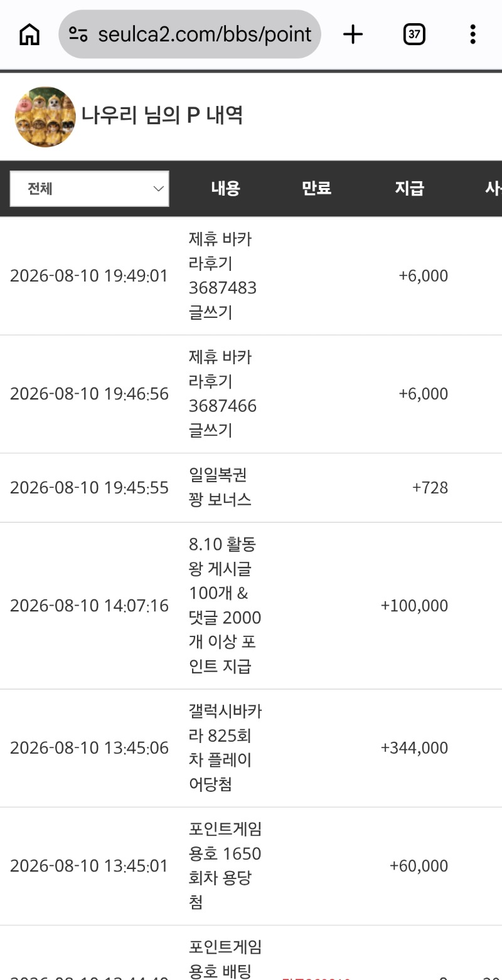This screenshot has width=502, height=980.
Task: Click the 일일복권 꽝 보너스 entry
Action: 220,488
